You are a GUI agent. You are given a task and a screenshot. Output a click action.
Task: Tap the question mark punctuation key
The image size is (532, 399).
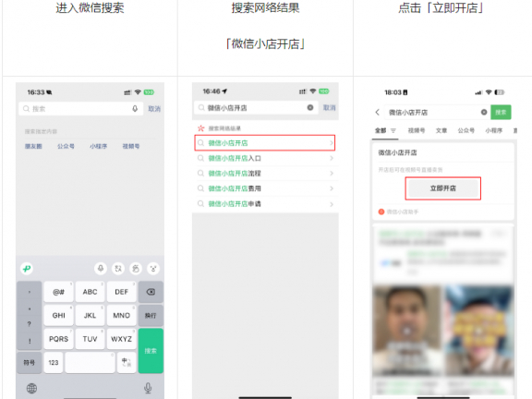coord(30,324)
